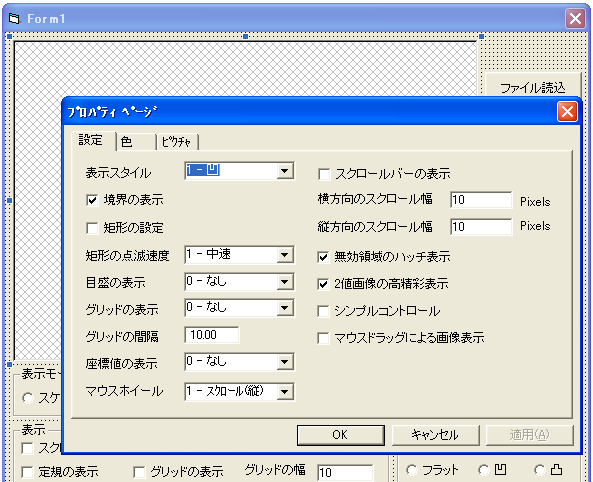Click the OK button
Viewport: 593px width, 482px height.
click(x=341, y=435)
